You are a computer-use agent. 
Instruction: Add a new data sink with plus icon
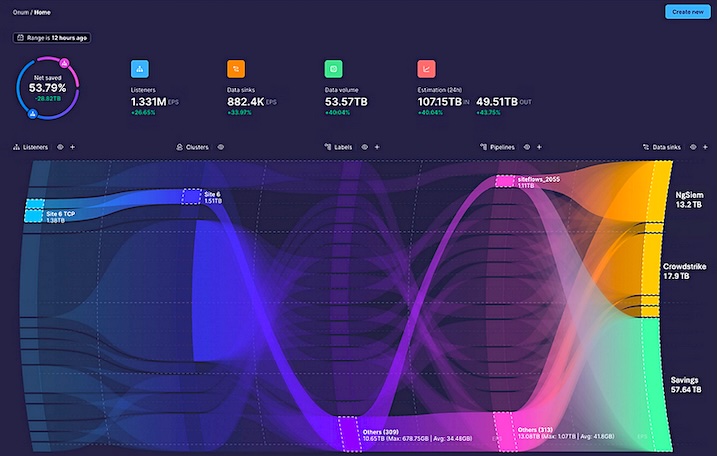point(704,147)
